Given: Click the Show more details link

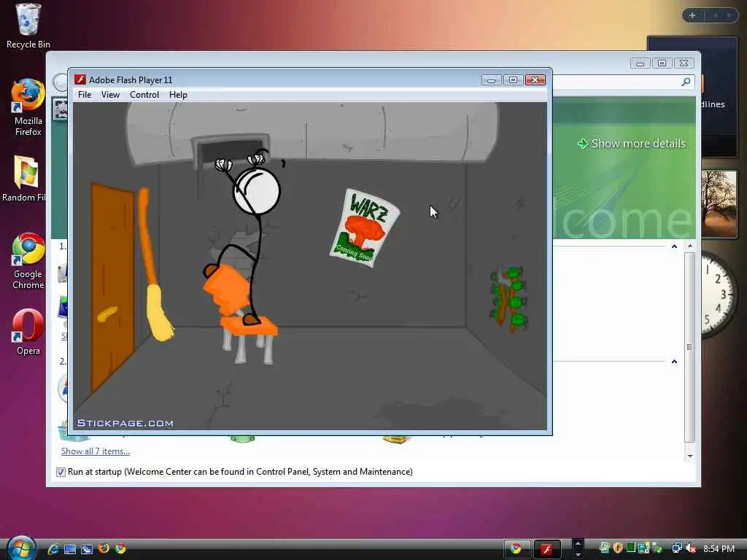Looking at the screenshot, I should (x=632, y=144).
